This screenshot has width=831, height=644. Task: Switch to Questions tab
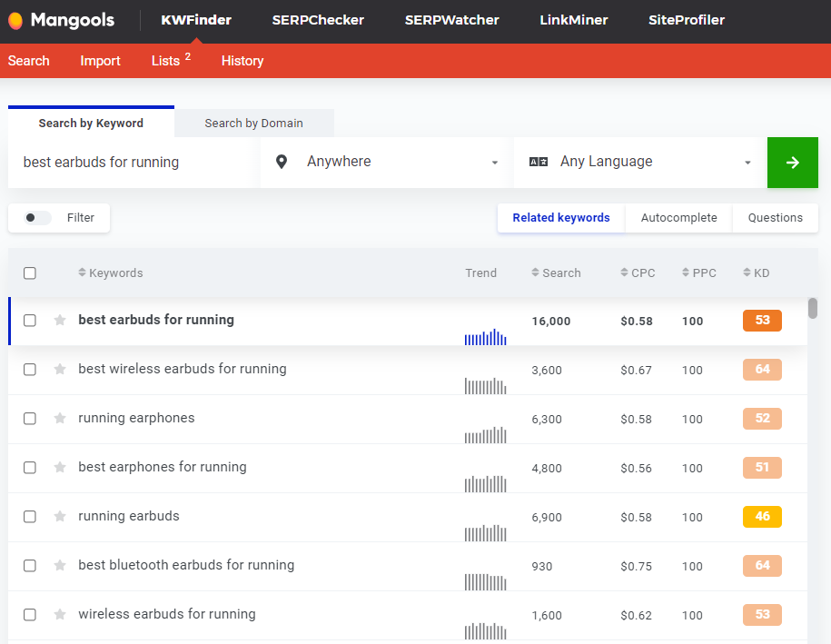coord(776,218)
